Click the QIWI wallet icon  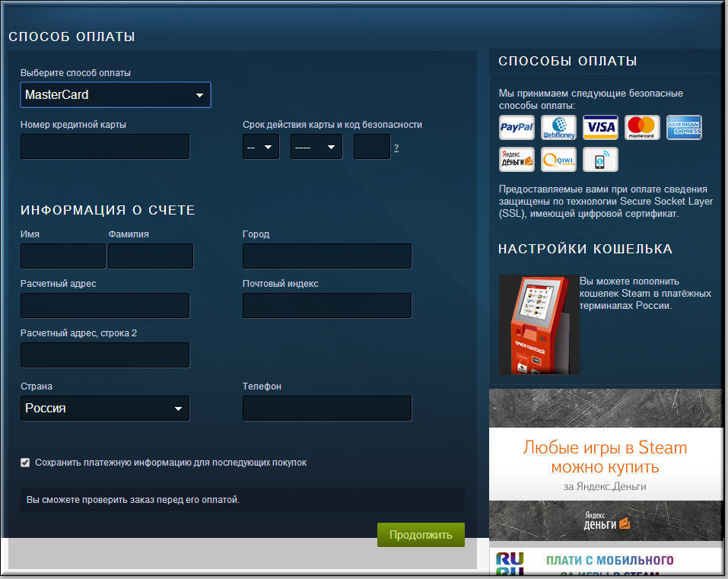(558, 160)
